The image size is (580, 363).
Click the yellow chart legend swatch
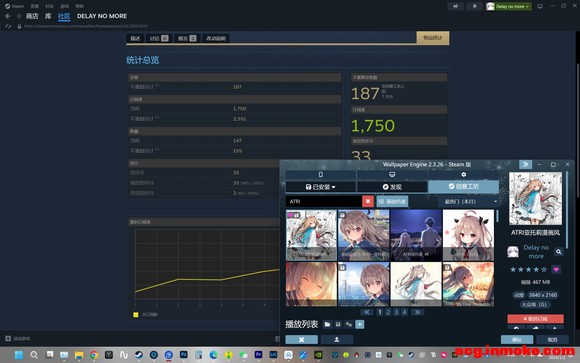tap(136, 315)
